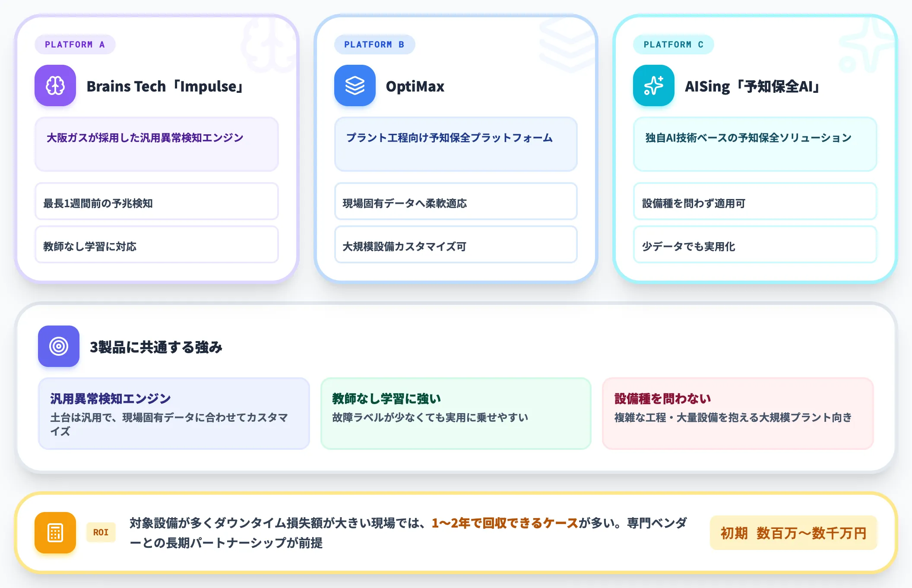Select the PLATFORM A badge
This screenshot has width=912, height=588.
75,44
